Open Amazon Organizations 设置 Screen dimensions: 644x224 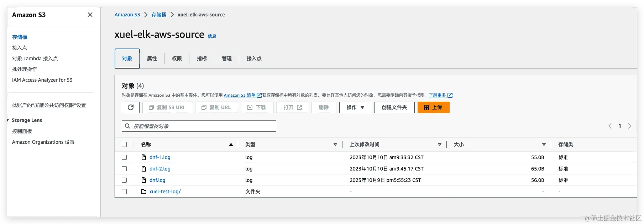coord(43,142)
